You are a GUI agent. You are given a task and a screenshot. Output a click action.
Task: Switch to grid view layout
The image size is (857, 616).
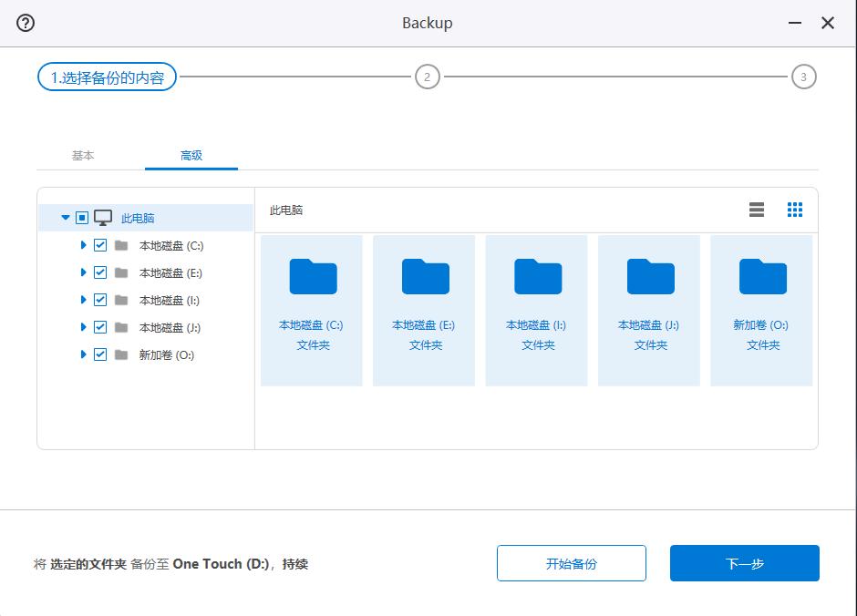click(x=794, y=210)
